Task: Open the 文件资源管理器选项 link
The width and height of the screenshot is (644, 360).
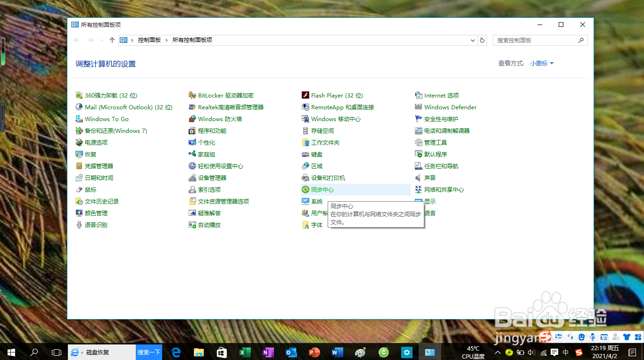Action: (x=223, y=201)
